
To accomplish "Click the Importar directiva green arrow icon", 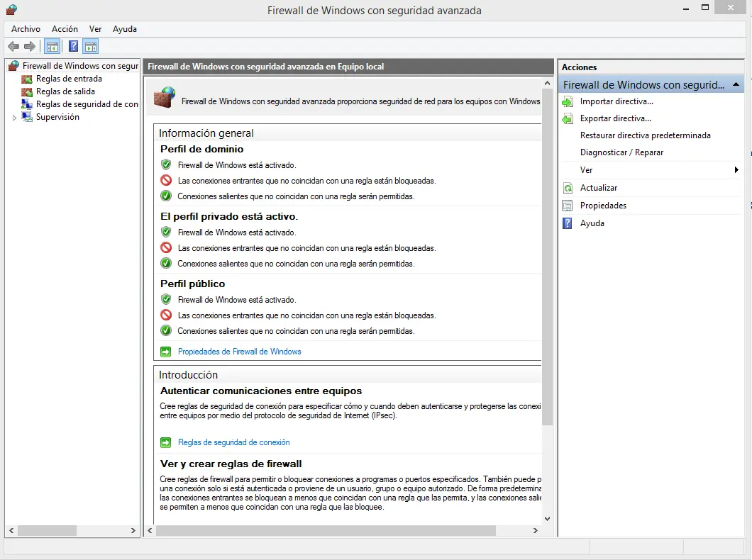I will coord(568,101).
